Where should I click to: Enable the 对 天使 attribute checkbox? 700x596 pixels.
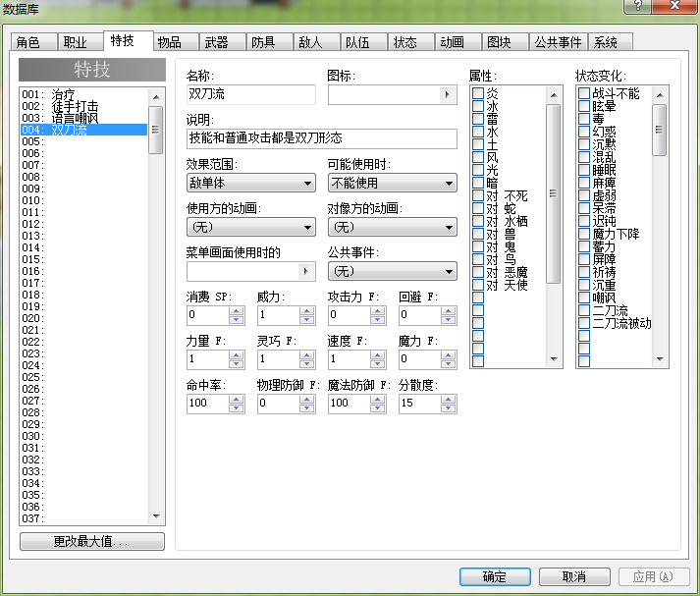pos(478,285)
